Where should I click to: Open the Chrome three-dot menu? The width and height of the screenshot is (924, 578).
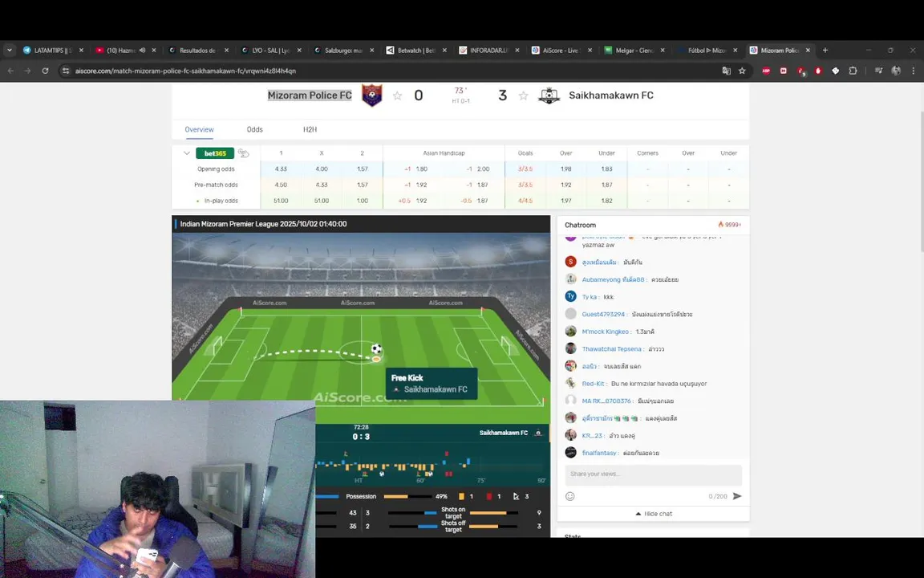(914, 71)
